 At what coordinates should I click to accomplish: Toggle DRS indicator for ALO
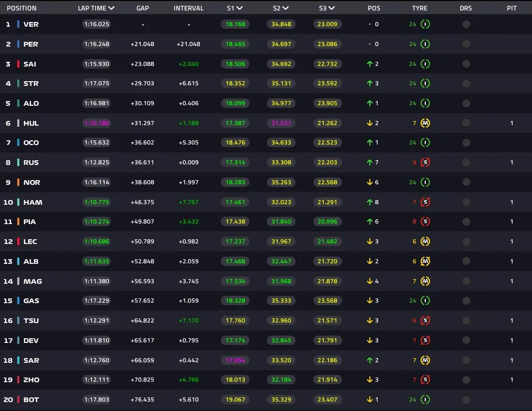466,103
